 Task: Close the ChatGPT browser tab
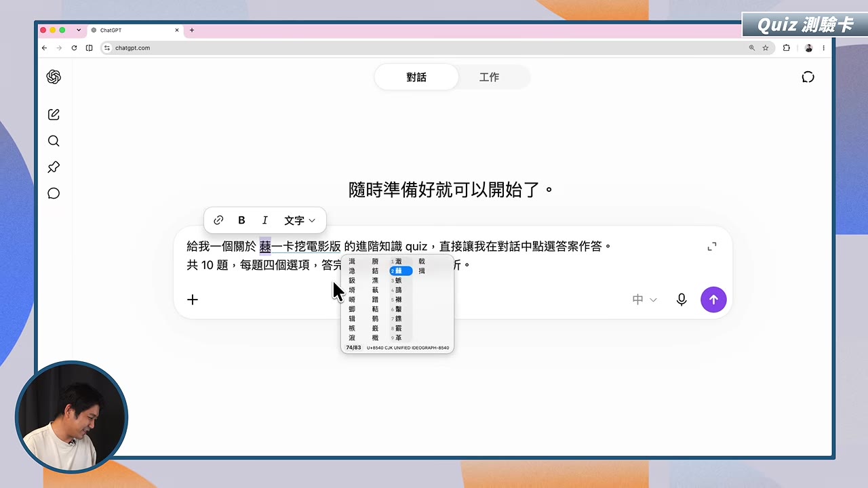pos(178,30)
